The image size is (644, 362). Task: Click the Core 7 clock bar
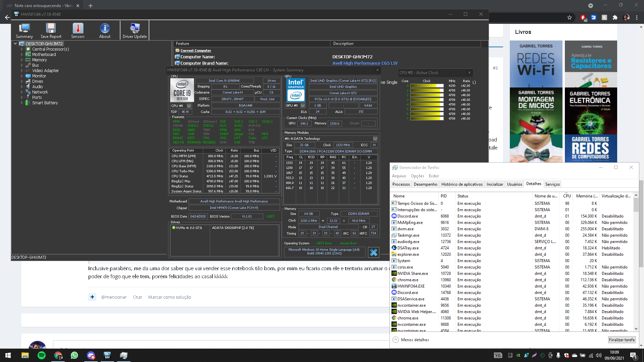pos(427,119)
